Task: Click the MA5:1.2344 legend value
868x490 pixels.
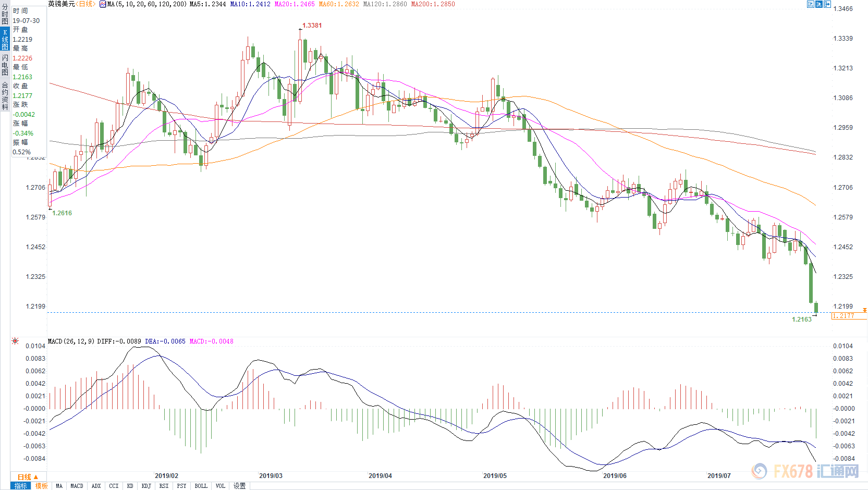Action: (208, 4)
